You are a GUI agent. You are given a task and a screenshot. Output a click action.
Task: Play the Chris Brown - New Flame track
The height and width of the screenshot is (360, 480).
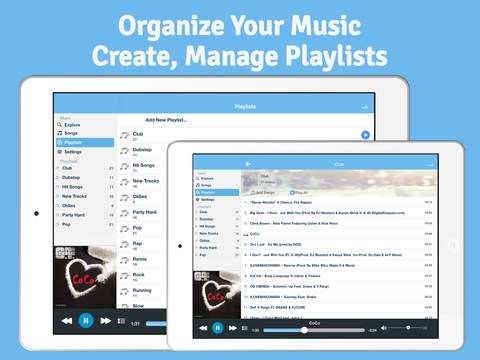(x=338, y=223)
